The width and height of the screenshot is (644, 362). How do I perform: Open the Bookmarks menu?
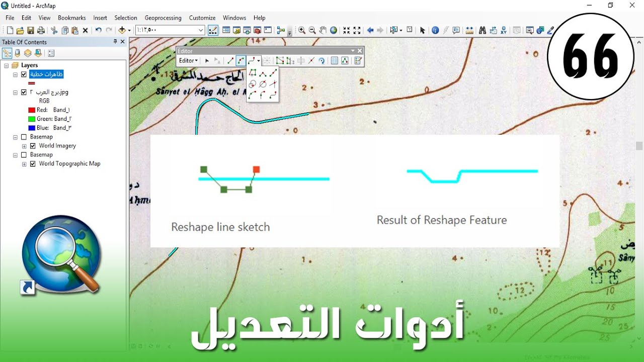72,18
